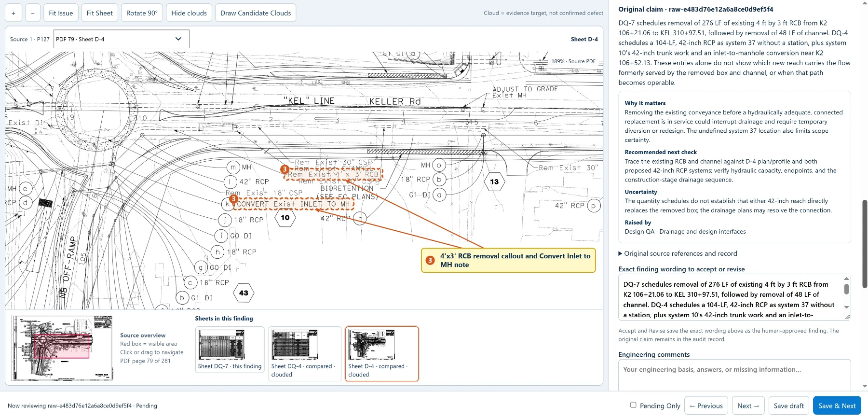Screen dimensions: 868x419
Task: Click the 'Rem Exist 4' x 3' RCB' cloud
Action: click(333, 174)
